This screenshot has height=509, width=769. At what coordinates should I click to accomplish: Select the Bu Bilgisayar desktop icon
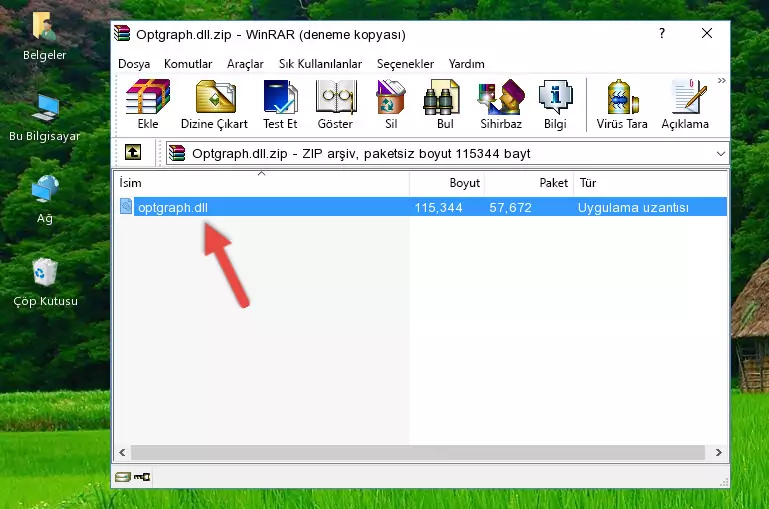(x=45, y=118)
